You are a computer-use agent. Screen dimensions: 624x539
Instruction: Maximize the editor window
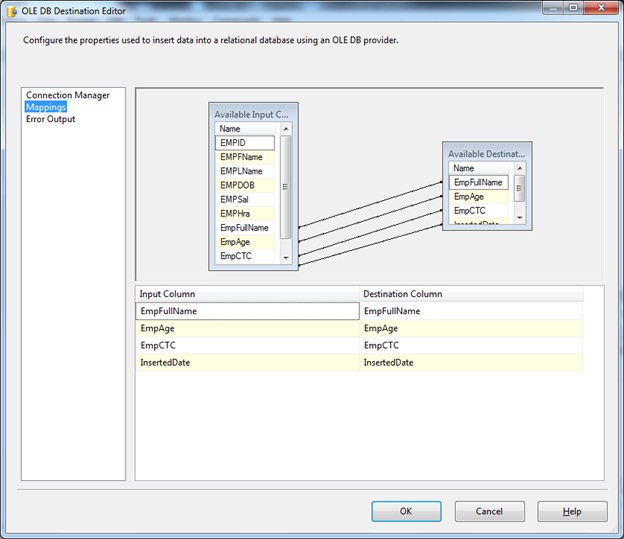(x=573, y=8)
